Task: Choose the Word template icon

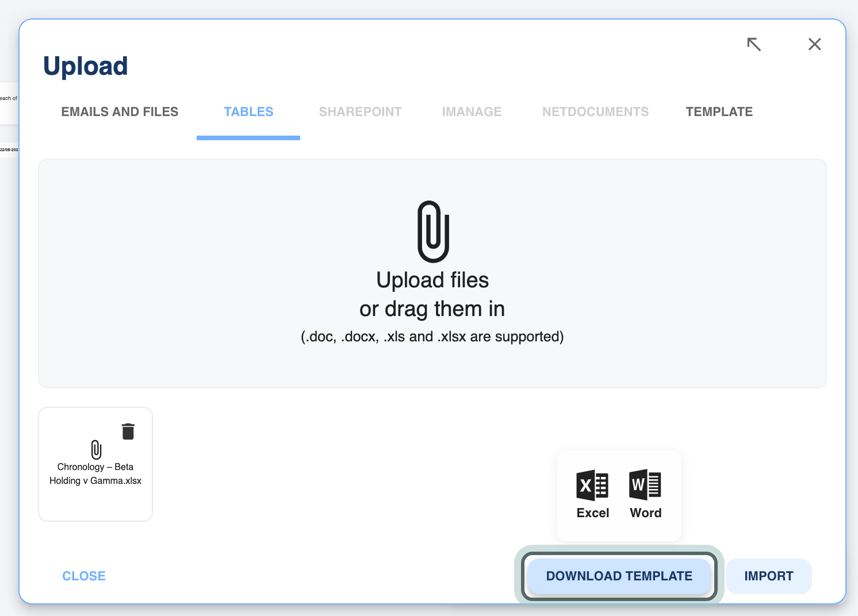Action: click(645, 485)
